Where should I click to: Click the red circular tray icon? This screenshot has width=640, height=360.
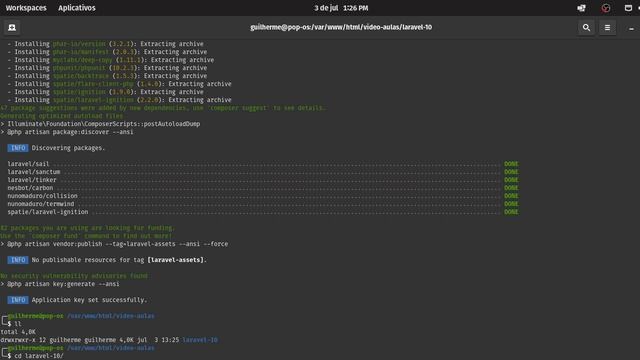606,8
